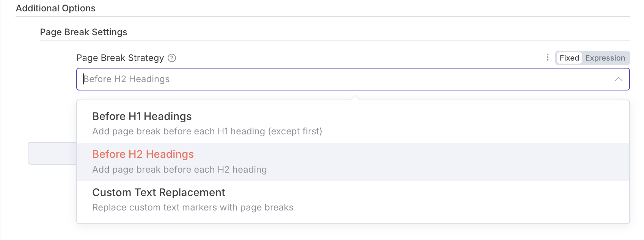Click 'Replace custom text markers with page breaks' text
Image resolution: width=644 pixels, height=240 pixels.
coord(193,207)
